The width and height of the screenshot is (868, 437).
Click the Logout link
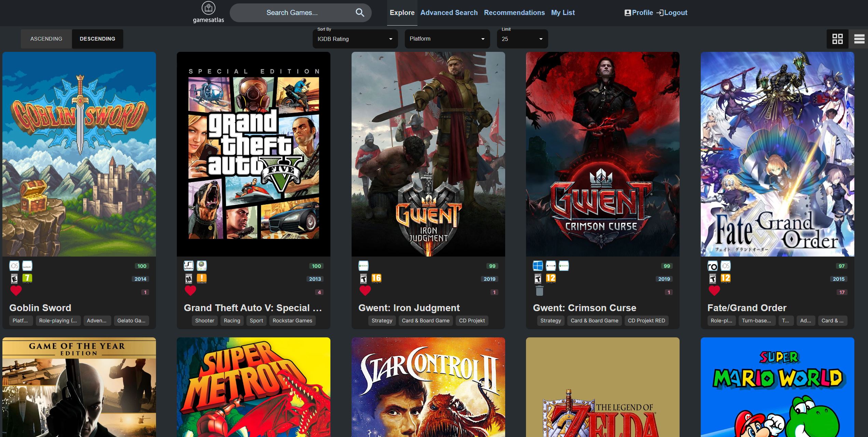[672, 13]
